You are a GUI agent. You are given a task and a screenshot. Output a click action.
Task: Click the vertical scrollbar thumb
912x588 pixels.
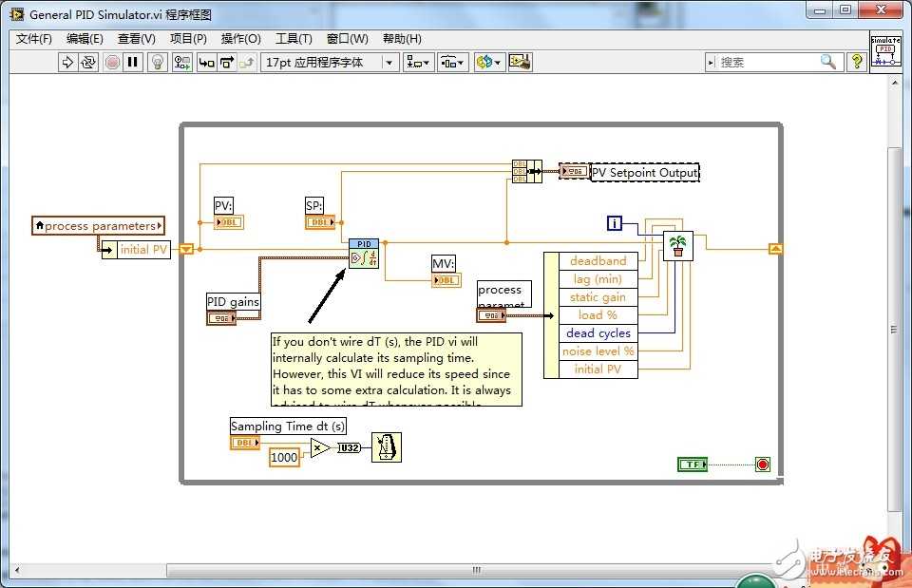click(894, 330)
